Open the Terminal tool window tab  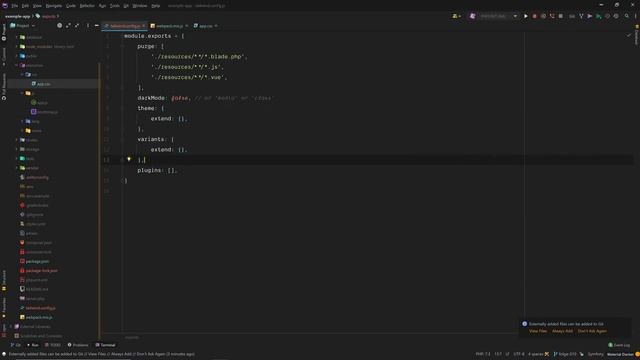(105, 345)
